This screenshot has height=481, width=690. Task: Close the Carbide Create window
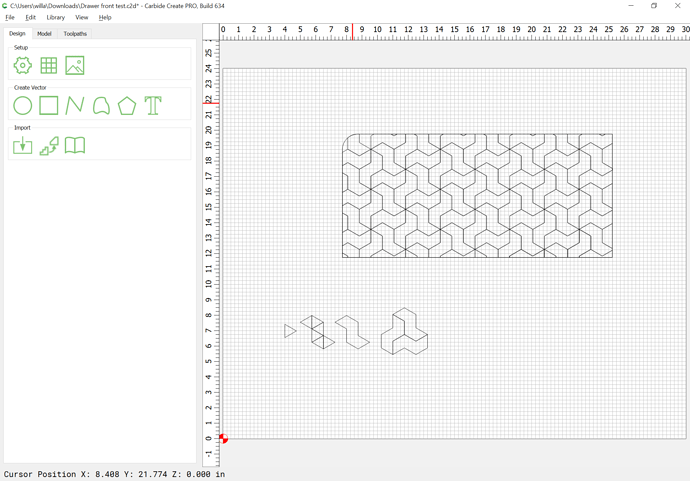[678, 6]
